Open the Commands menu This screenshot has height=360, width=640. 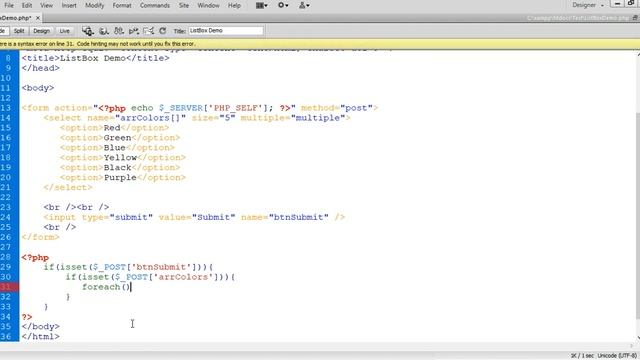point(155,5)
